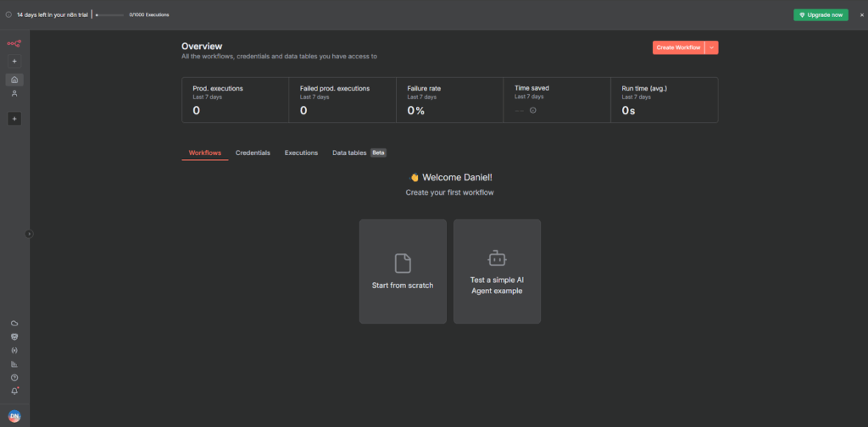Open the variables braces icon in sidebar
Viewport: 868px width, 427px height.
point(14,350)
